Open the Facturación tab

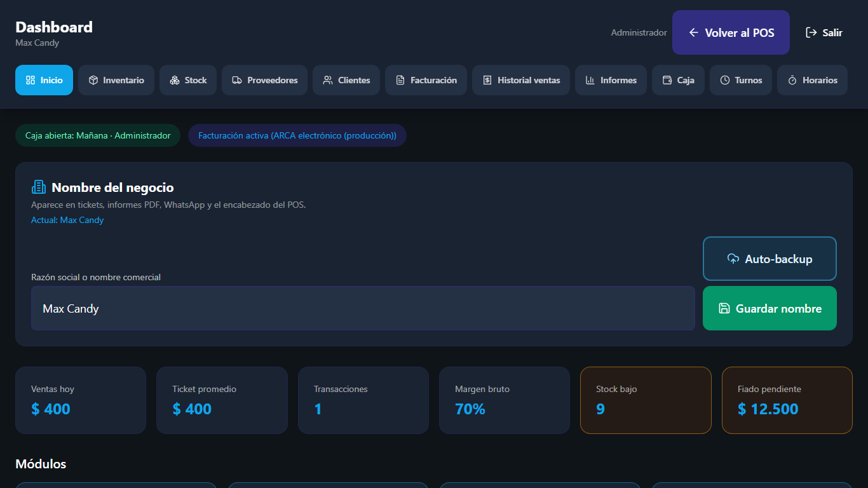pyautogui.click(x=426, y=80)
